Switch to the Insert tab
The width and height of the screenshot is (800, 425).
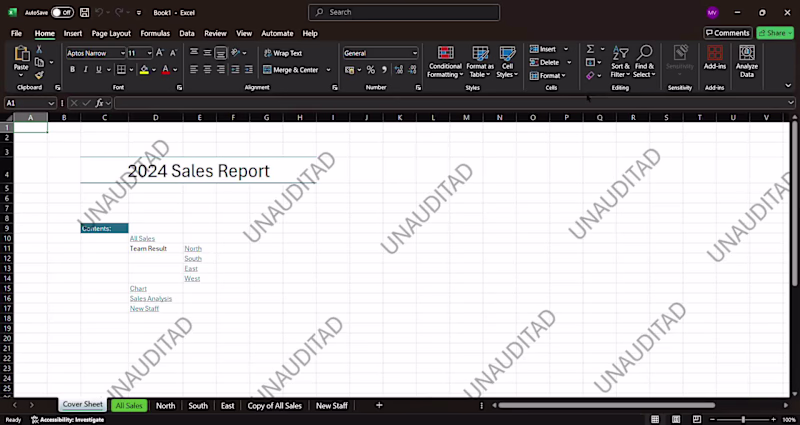click(72, 33)
